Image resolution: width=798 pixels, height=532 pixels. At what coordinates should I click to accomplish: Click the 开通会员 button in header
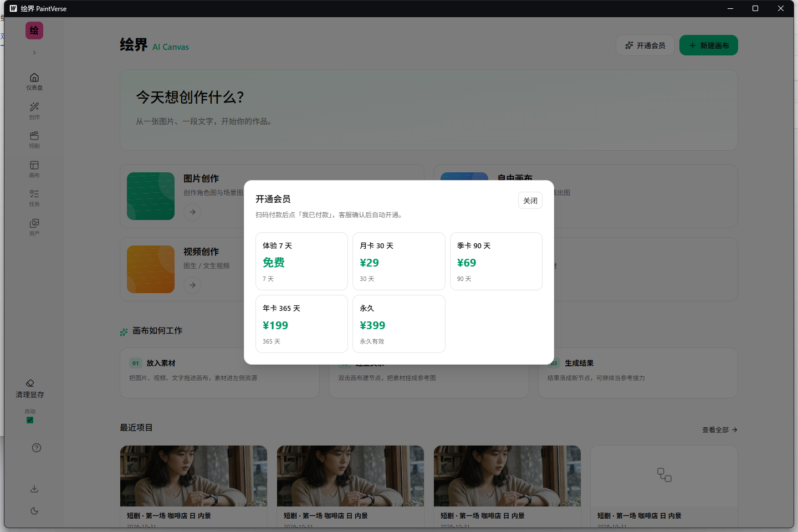[645, 45]
